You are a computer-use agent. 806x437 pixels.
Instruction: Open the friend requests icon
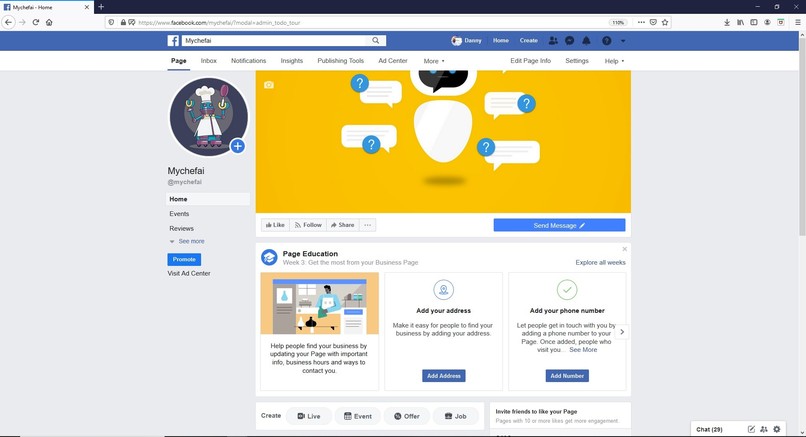(x=553, y=41)
